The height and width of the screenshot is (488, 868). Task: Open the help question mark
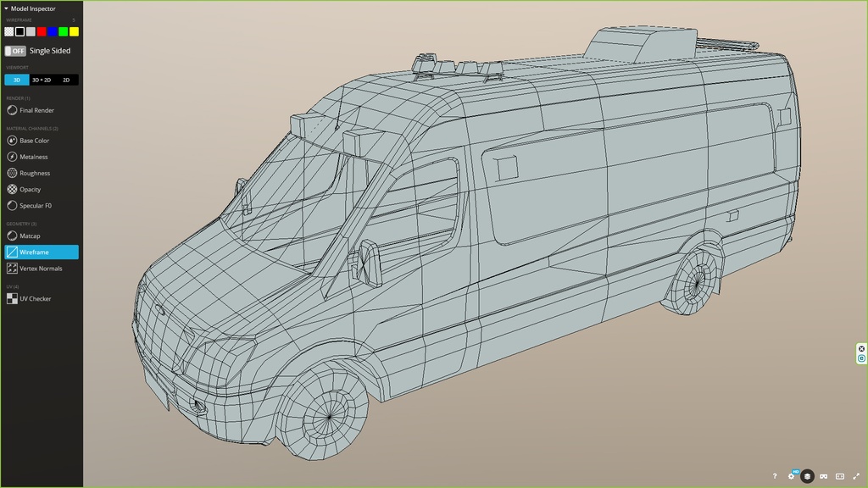point(775,476)
